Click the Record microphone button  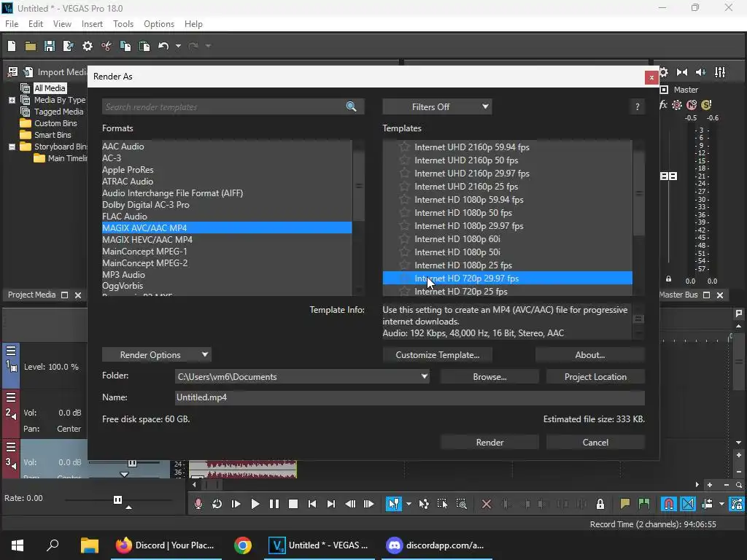point(198,504)
